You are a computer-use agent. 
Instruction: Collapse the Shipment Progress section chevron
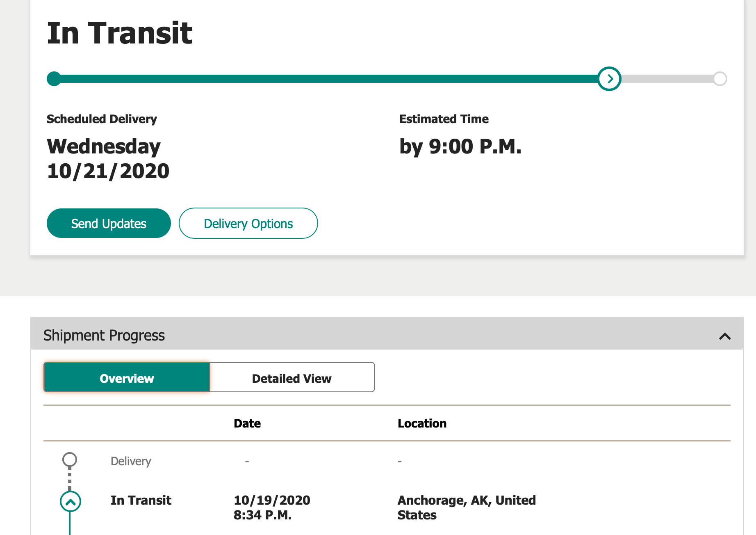(725, 336)
